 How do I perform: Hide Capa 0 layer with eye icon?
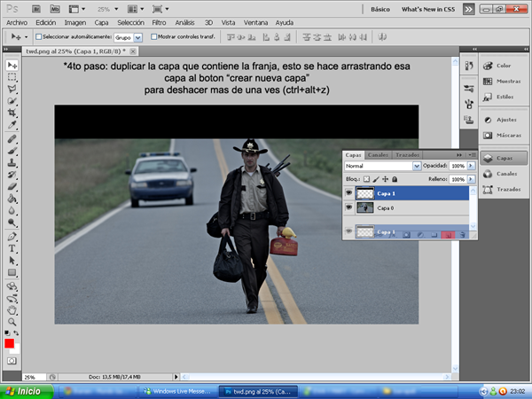coord(348,207)
